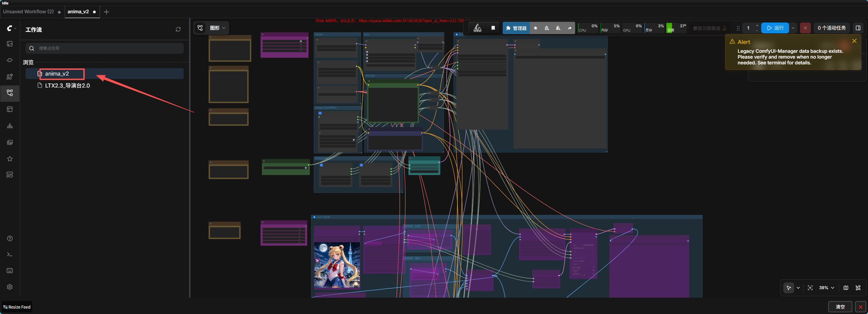Select the workflows sidebar icon
This screenshot has width=868, height=314.
[10, 93]
